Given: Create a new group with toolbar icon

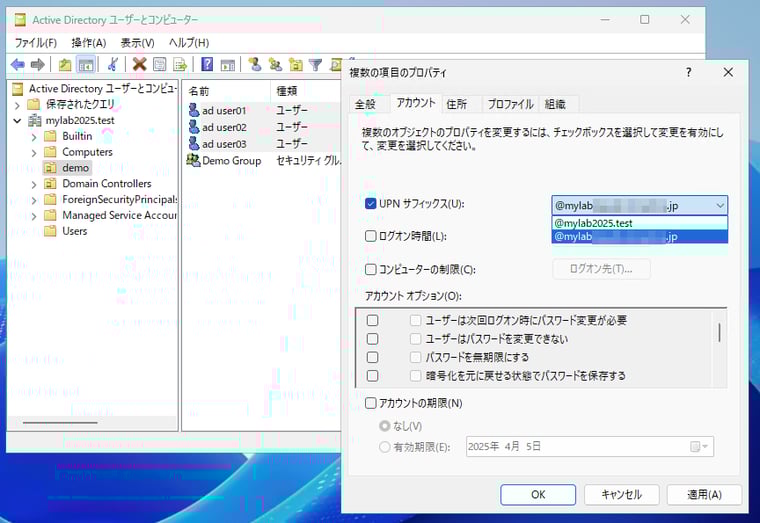Looking at the screenshot, I should tap(275, 64).
